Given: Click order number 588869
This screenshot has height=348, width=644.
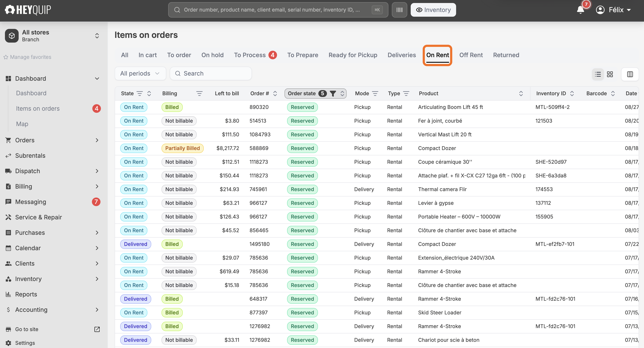Looking at the screenshot, I should (x=259, y=148).
